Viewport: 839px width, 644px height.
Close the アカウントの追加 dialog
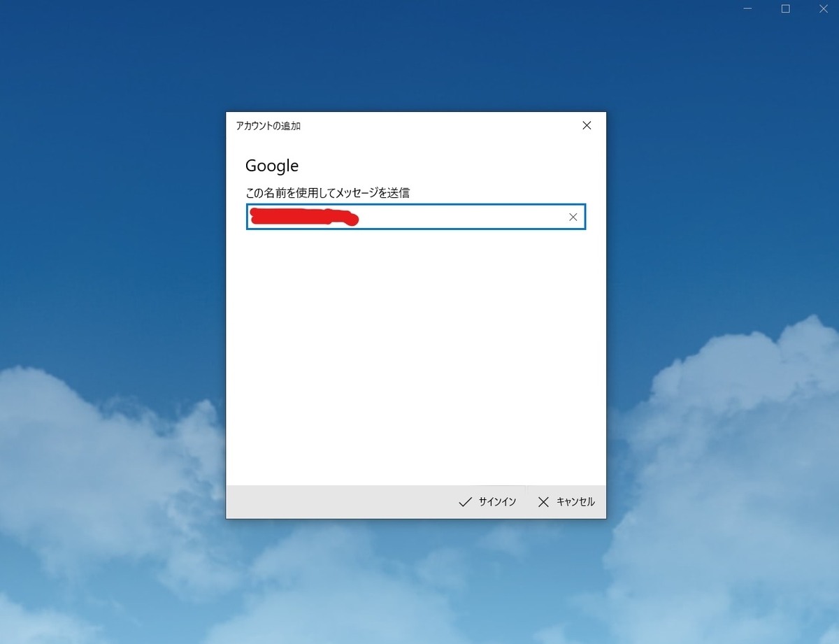coord(587,126)
